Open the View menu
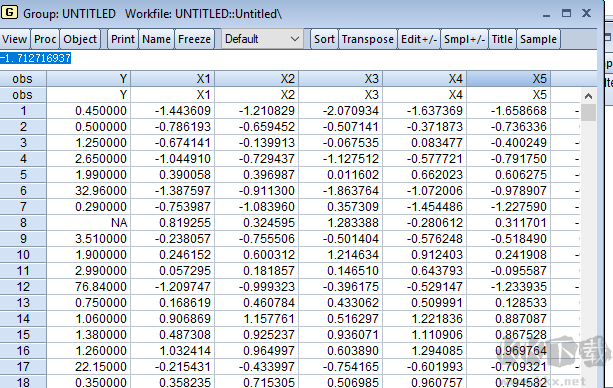Screen dimensions: 613x388 coord(14,39)
